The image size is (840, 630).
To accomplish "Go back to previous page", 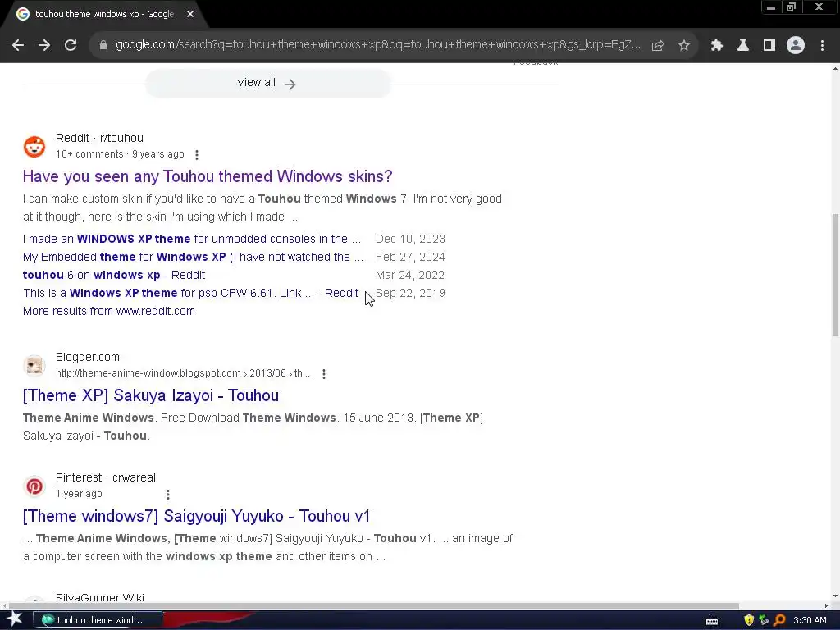I will 18,46.
